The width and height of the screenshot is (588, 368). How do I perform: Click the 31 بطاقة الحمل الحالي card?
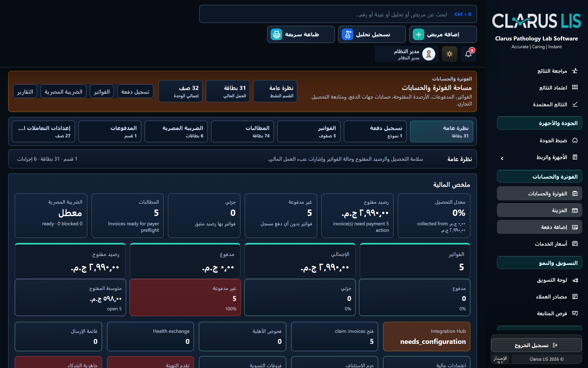[228, 91]
